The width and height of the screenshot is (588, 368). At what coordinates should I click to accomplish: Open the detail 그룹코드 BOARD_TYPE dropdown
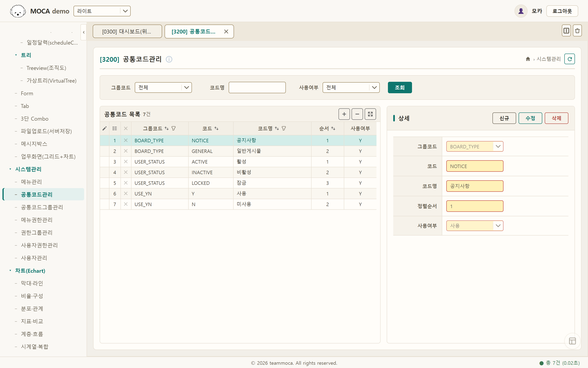[475, 147]
